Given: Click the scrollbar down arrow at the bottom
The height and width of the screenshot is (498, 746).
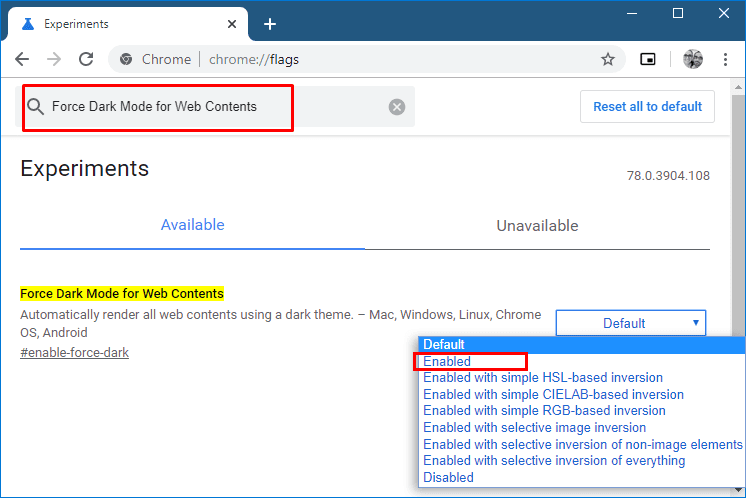Looking at the screenshot, I should (x=738, y=490).
